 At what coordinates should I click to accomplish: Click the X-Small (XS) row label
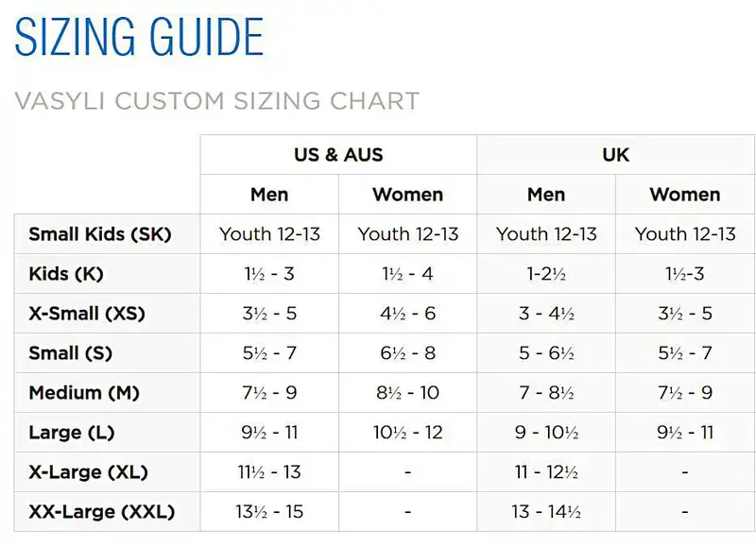click(87, 314)
